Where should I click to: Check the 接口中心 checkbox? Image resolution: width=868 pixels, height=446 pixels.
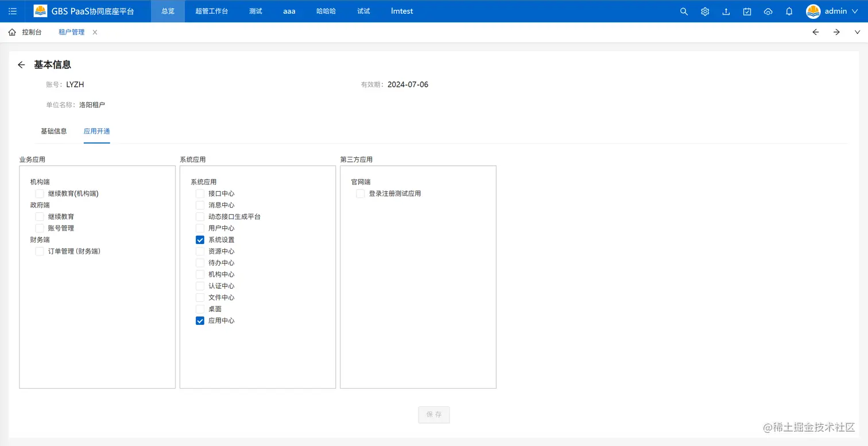point(200,193)
